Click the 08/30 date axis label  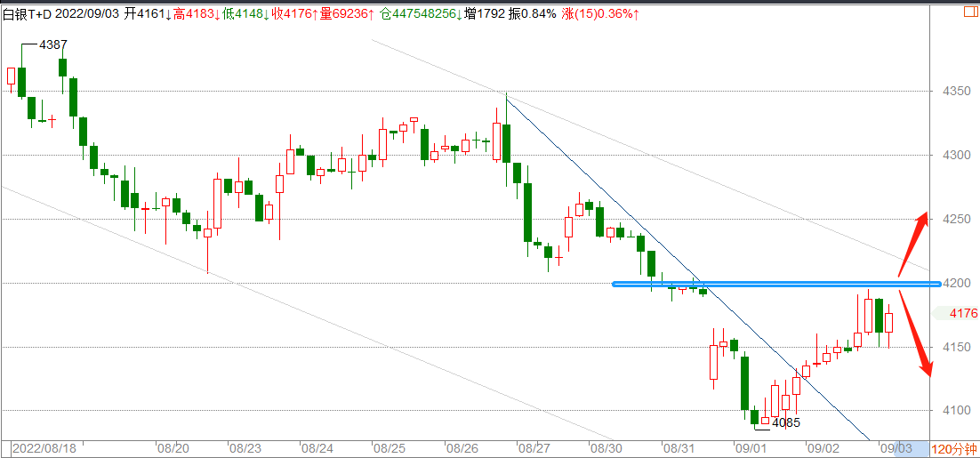606,448
